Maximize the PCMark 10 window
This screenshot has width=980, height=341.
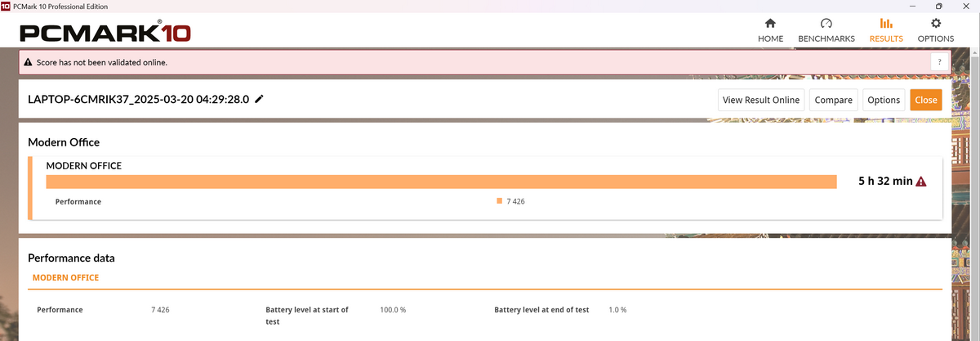click(x=938, y=7)
